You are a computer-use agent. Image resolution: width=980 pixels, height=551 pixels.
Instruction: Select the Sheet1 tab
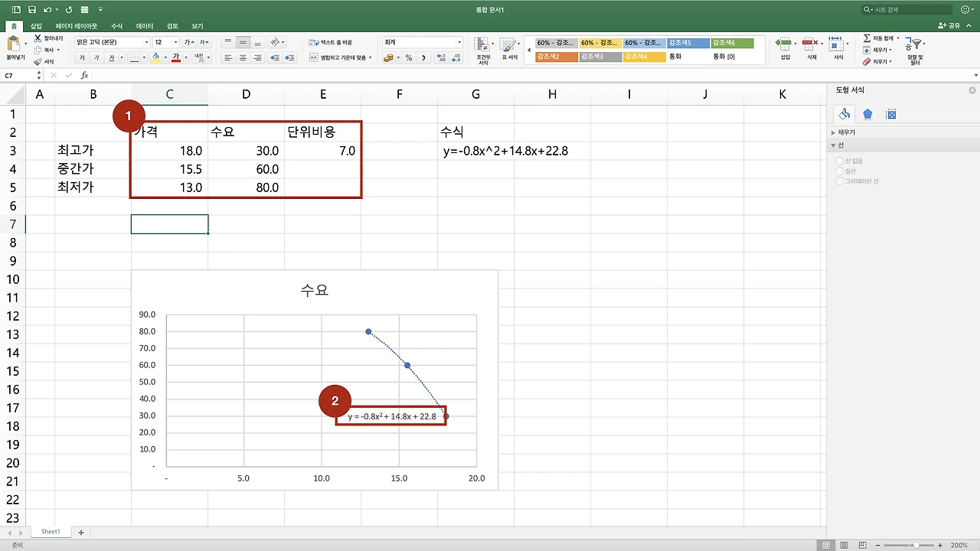click(51, 532)
